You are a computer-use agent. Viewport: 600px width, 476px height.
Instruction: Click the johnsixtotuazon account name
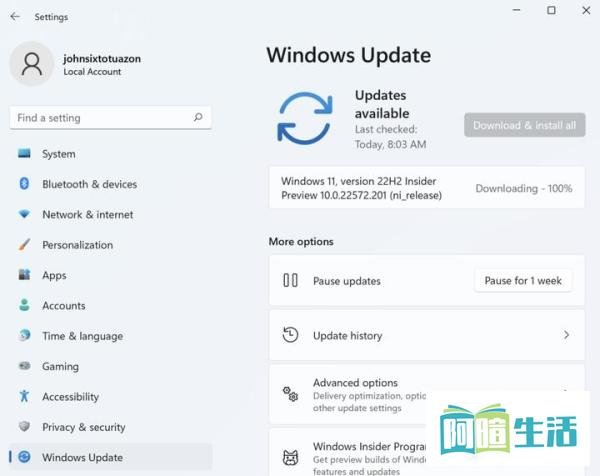[x=102, y=58]
